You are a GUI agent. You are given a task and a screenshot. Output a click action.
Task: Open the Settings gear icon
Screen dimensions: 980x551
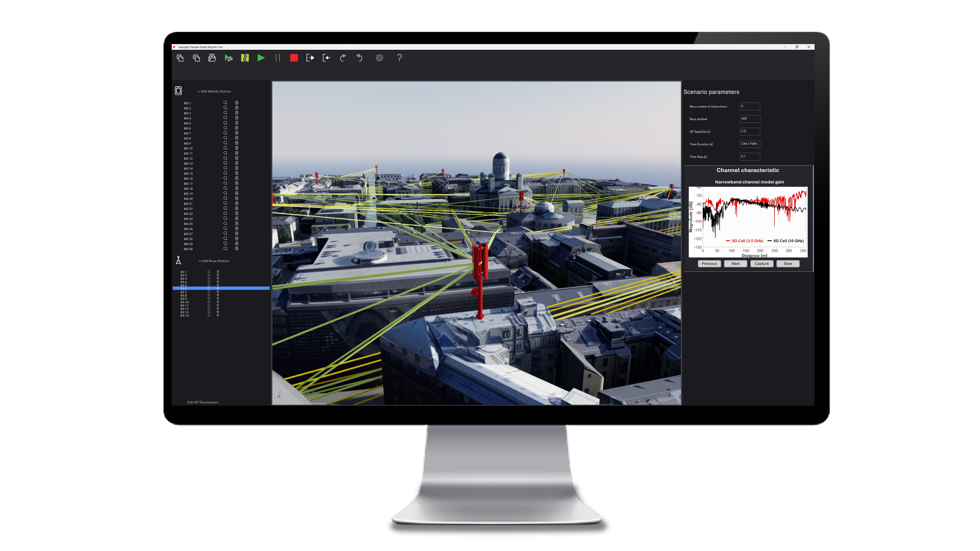379,58
